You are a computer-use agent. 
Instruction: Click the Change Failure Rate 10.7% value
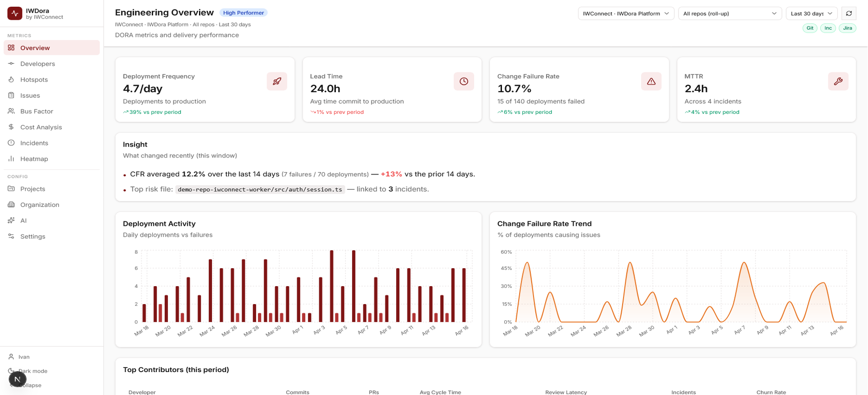click(515, 89)
